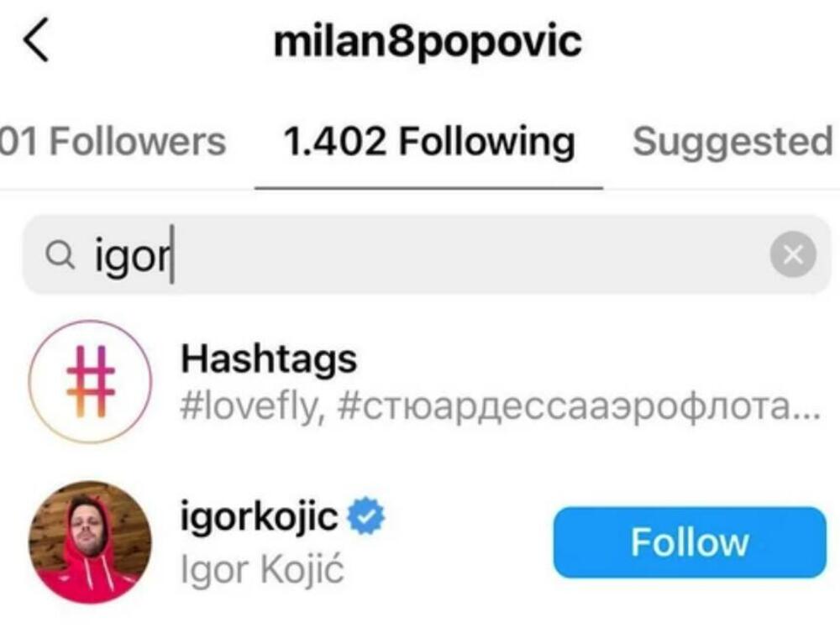The width and height of the screenshot is (840, 633).
Task: Open the Suggested tab
Action: click(x=732, y=141)
